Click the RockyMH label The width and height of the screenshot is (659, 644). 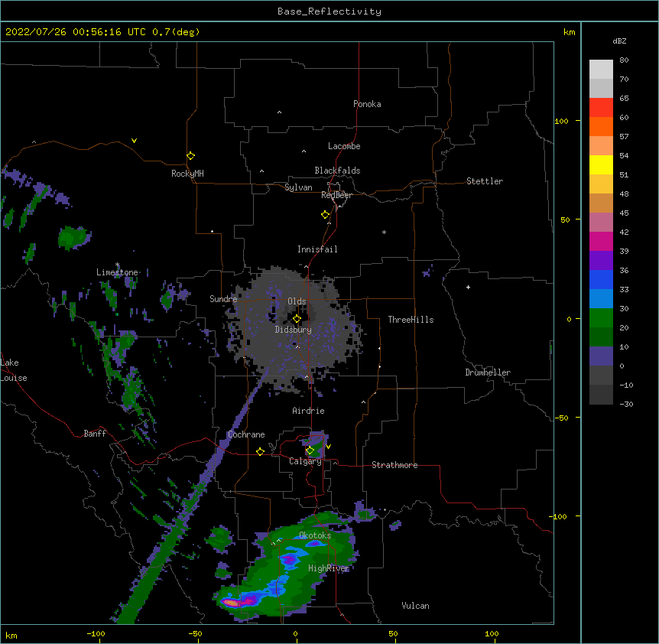point(187,173)
